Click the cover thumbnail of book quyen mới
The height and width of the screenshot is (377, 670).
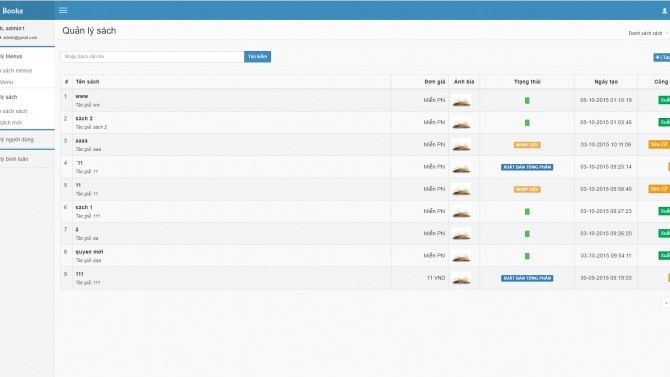[461, 256]
